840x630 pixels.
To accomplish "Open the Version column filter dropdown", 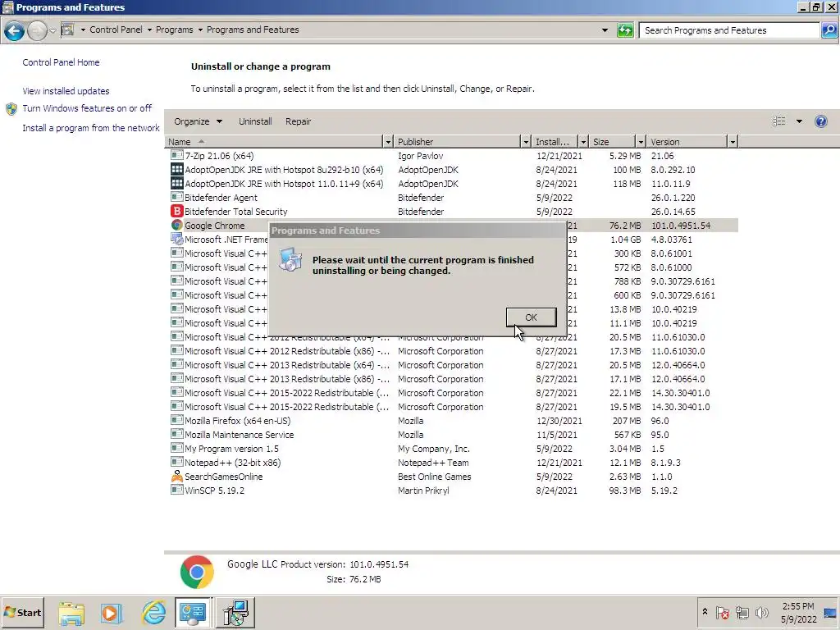I will click(733, 142).
